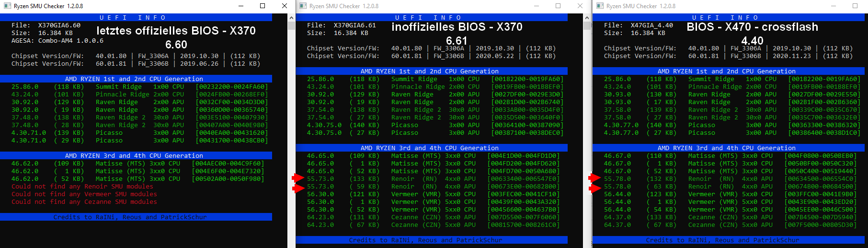This screenshot has width=868, height=248.
Task: Maximize the X47GIA_4.40 Ryzen SMU Checker window
Action: [855, 6]
